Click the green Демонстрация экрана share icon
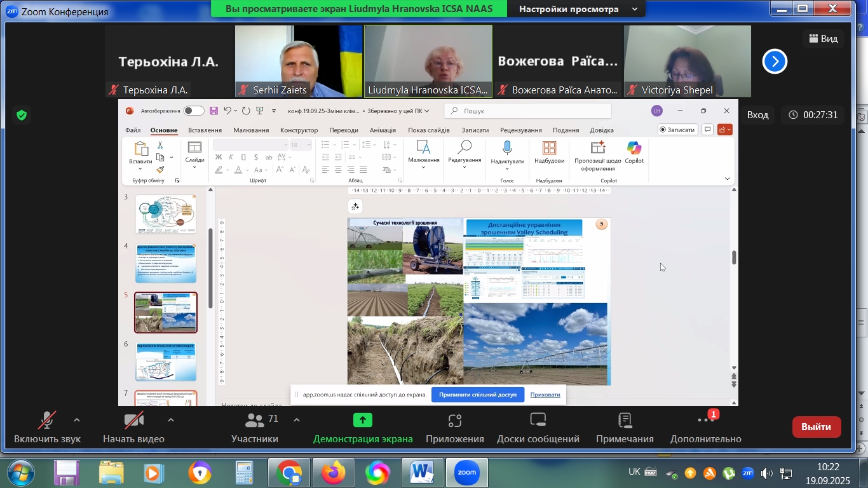The image size is (868, 488). [x=362, y=420]
